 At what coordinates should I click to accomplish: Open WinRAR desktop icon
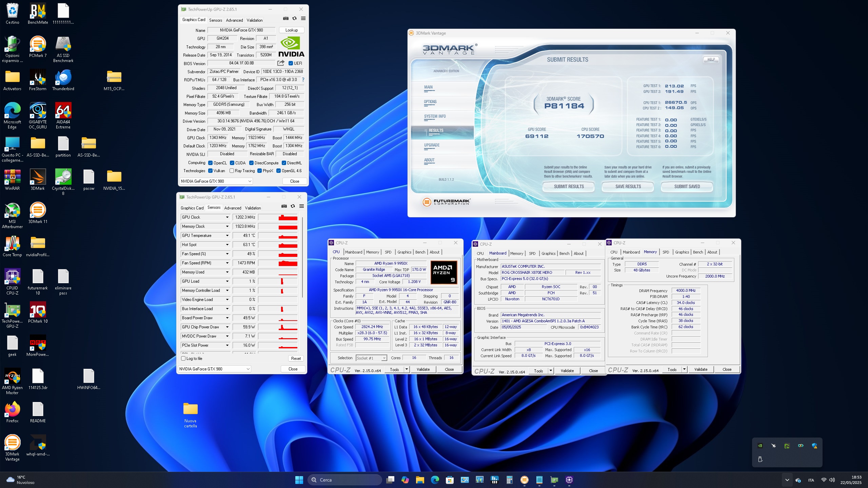[13, 180]
